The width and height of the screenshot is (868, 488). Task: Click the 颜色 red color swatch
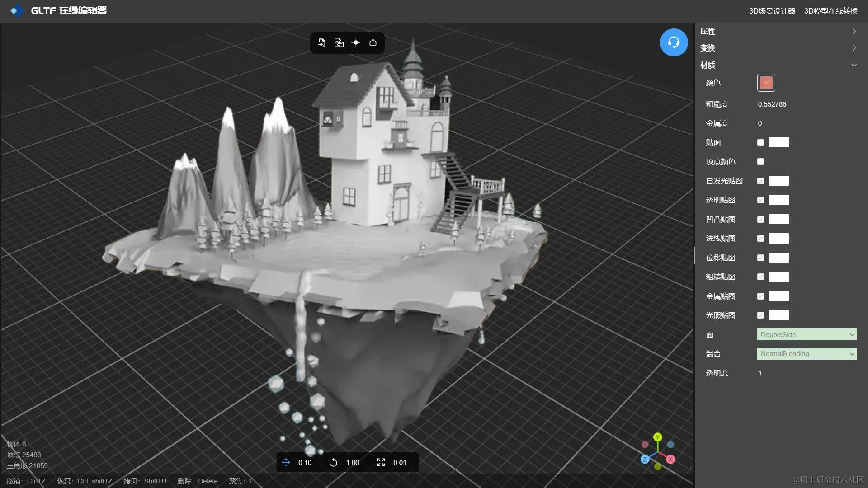click(766, 83)
